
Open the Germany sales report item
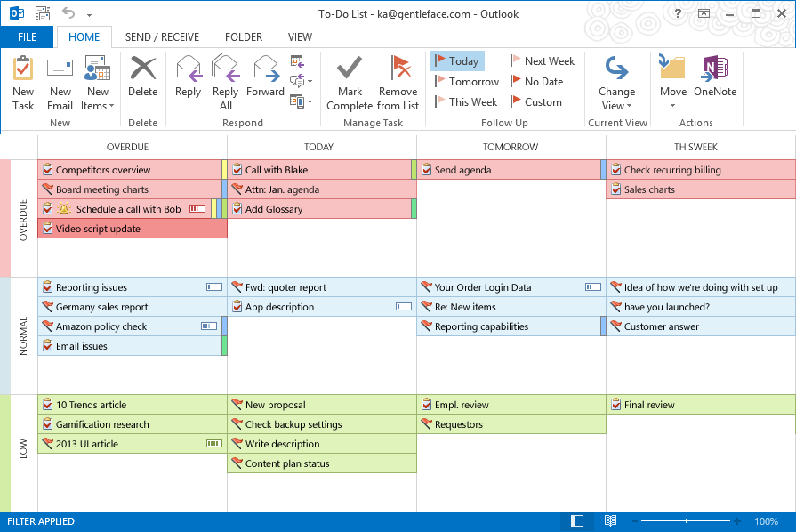tap(133, 307)
